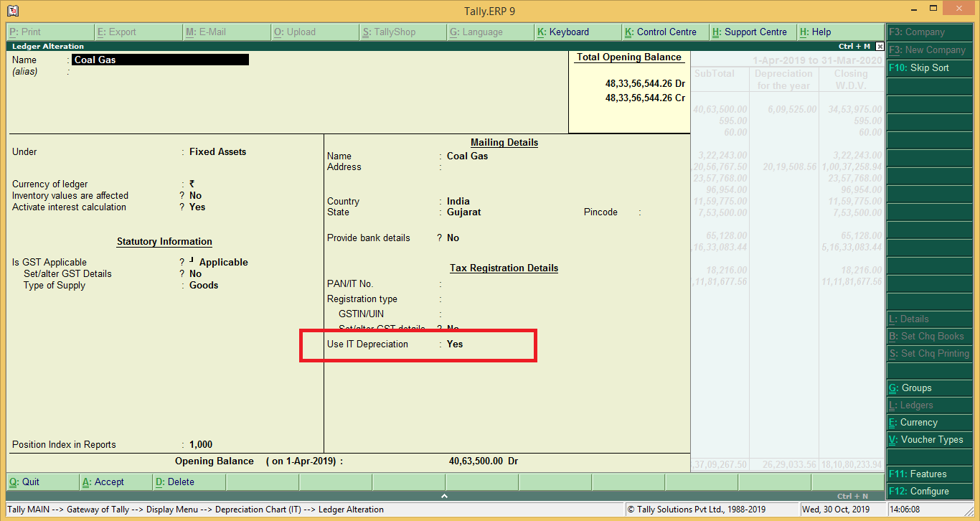Click the Tally application icon in title bar

pos(13,11)
